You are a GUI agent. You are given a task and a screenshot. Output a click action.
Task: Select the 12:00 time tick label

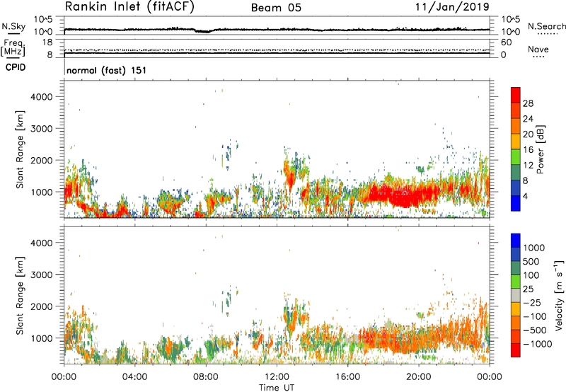point(277,377)
